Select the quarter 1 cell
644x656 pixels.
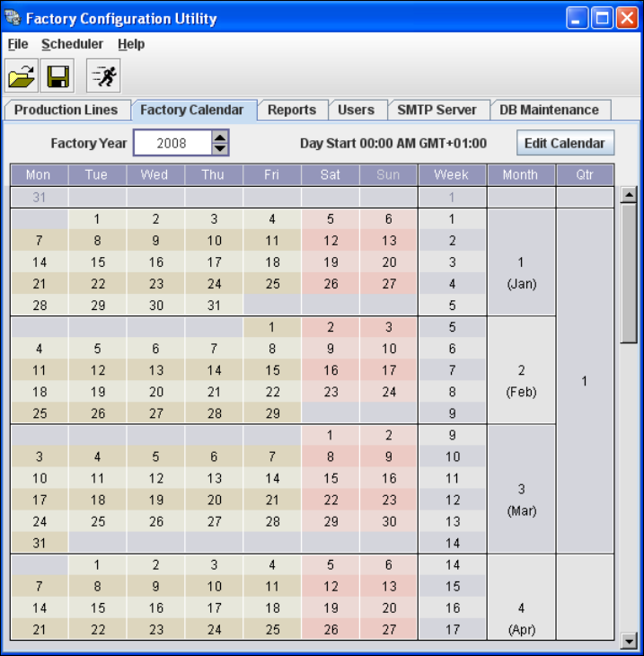(x=585, y=381)
